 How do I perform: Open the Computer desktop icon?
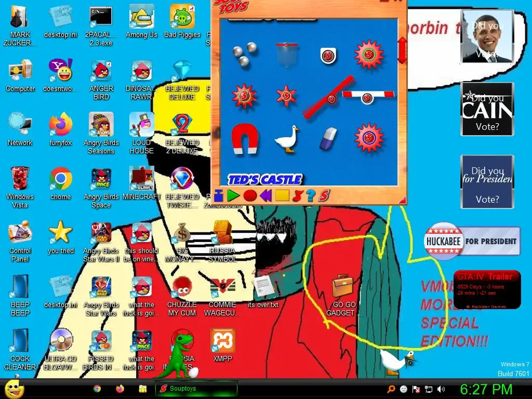coord(20,75)
